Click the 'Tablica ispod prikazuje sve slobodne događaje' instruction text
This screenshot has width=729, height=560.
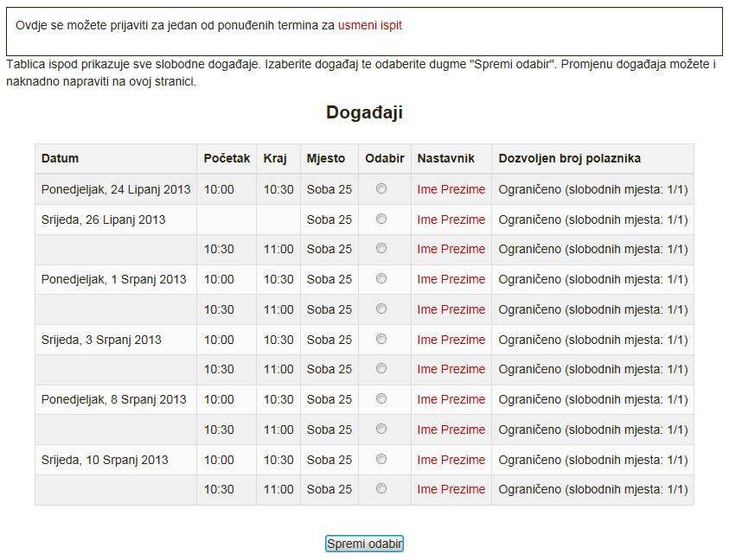pos(361,73)
